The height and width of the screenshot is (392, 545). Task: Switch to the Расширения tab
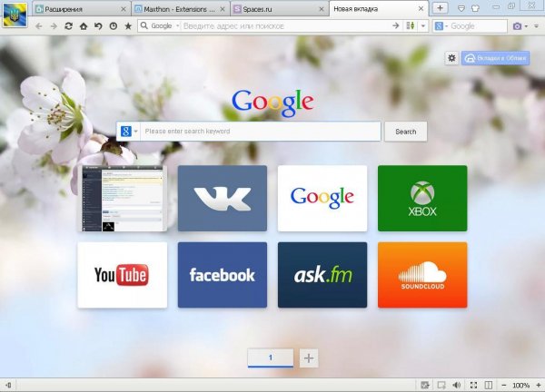pyautogui.click(x=82, y=9)
